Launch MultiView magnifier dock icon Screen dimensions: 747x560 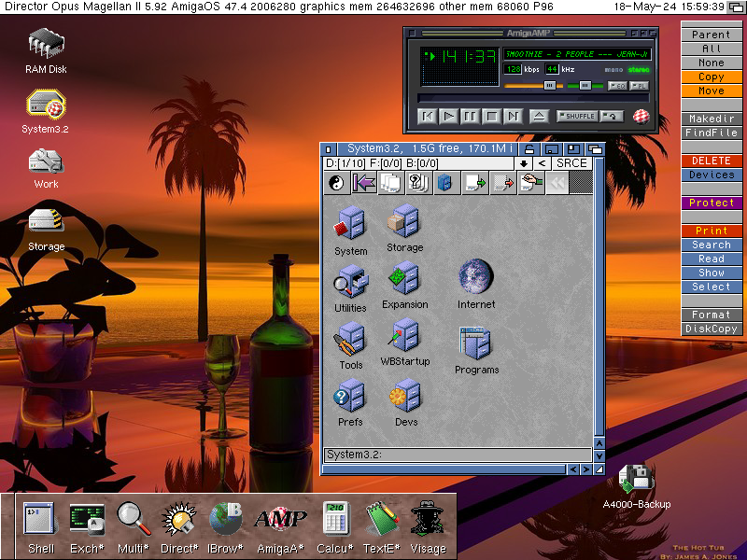pyautogui.click(x=134, y=518)
